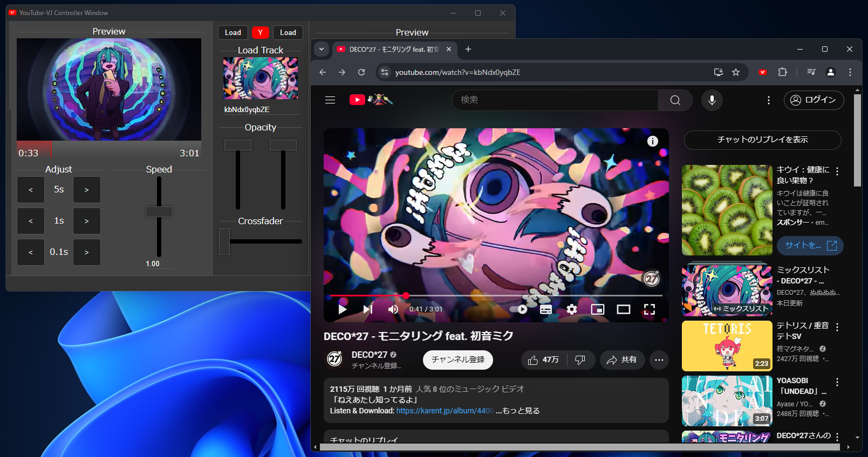Click the YouTube red progress bar scrubber

point(406,295)
